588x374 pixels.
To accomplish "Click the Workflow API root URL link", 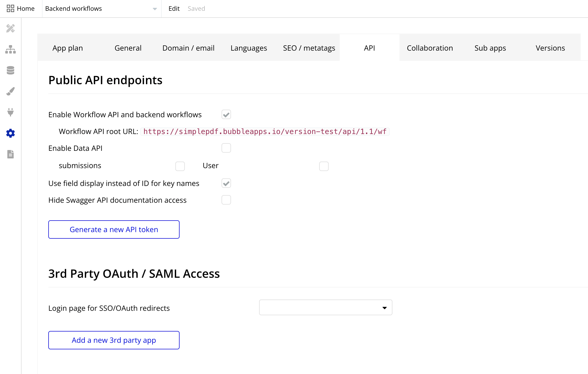I will [x=265, y=131].
